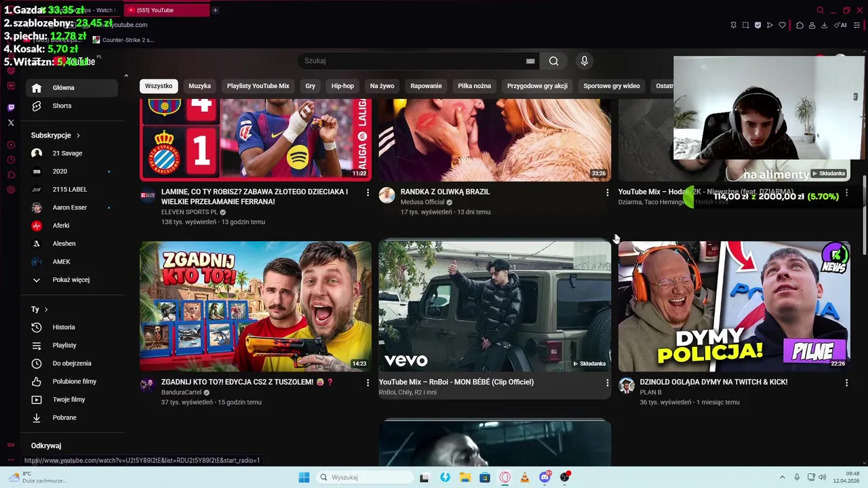Select the Rapowanie filter chip
Screen dimensions: 868x488
tap(426, 86)
